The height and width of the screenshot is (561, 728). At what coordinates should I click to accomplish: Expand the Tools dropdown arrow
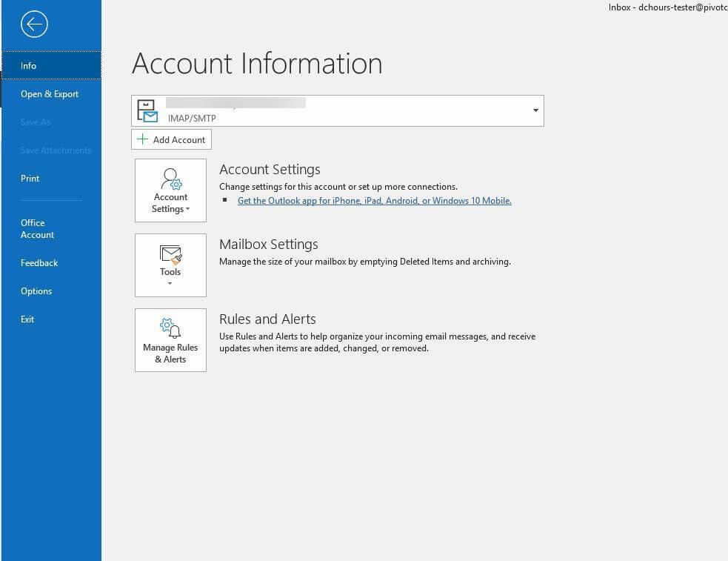click(170, 283)
